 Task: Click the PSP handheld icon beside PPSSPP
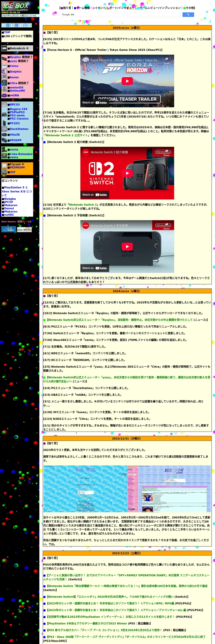pos(4,140)
